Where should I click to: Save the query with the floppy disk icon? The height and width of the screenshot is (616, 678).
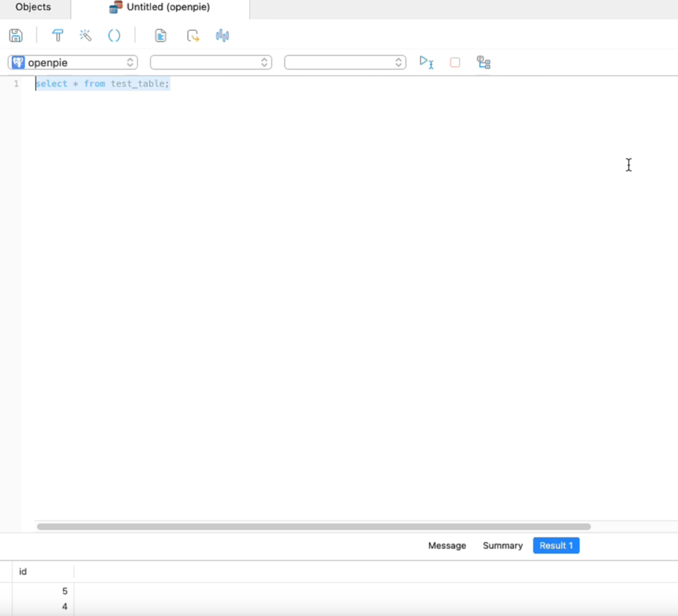tap(16, 35)
